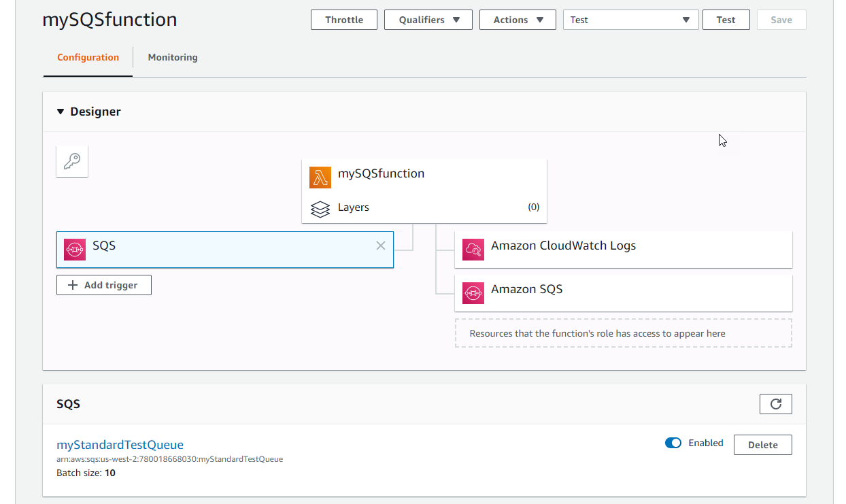Click the Amazon CloudWatch Logs icon
Viewport: 846px width, 504px height.
473,250
